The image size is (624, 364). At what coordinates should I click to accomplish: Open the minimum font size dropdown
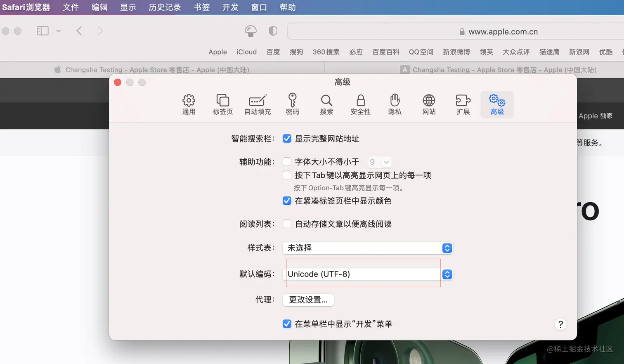[x=380, y=162]
